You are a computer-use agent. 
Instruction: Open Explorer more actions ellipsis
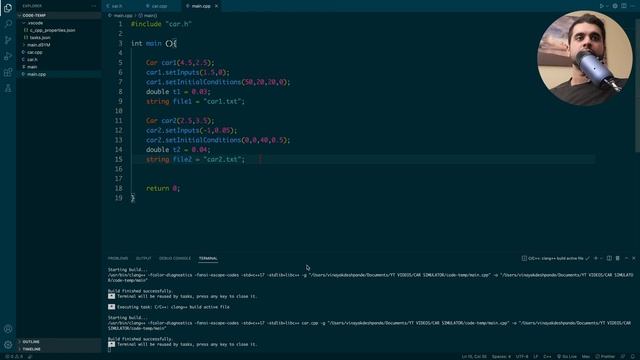pyautogui.click(x=93, y=6)
